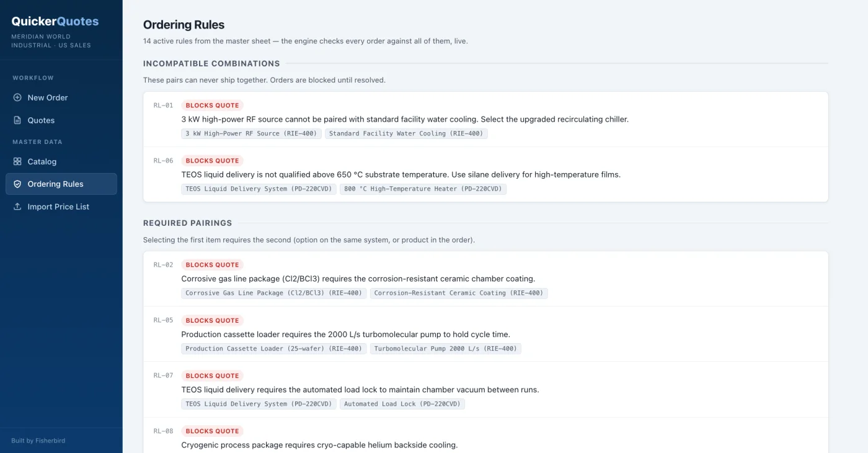This screenshot has height=453, width=868.
Task: Click rule ID RL-02
Action: 164,265
